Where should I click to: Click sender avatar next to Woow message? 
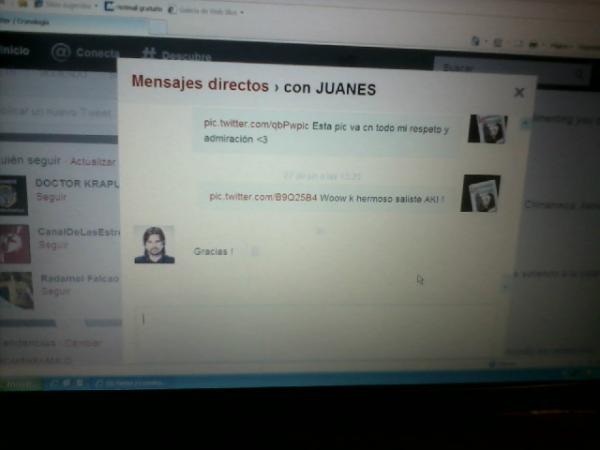(480, 193)
